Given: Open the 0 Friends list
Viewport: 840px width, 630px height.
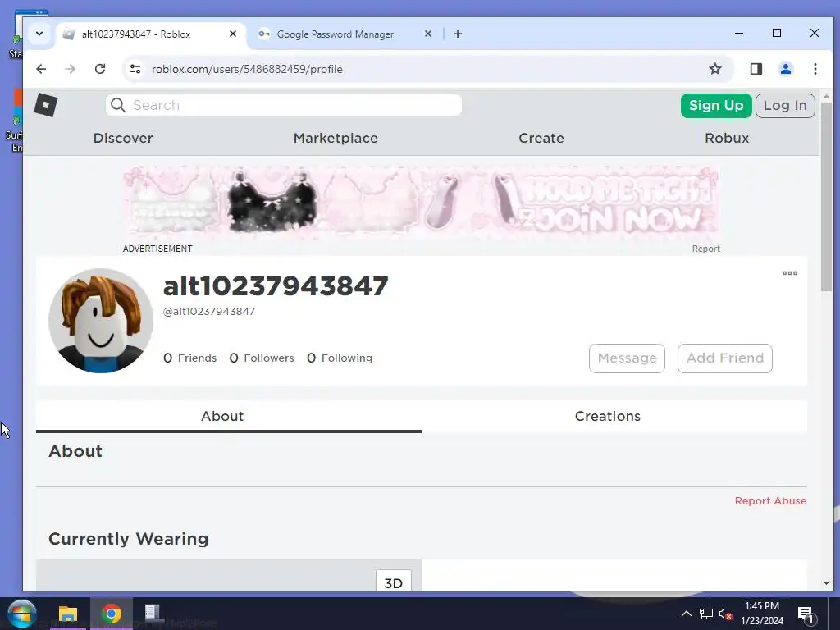Looking at the screenshot, I should [x=190, y=358].
